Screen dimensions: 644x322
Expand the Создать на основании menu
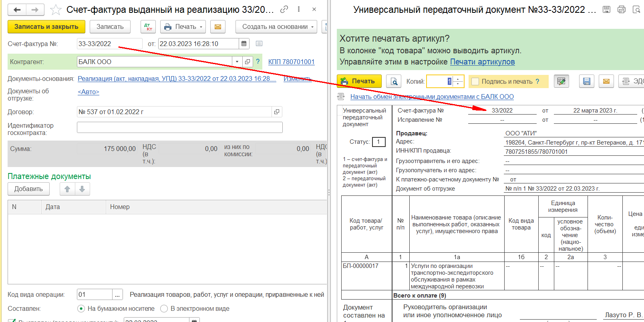coord(276,27)
